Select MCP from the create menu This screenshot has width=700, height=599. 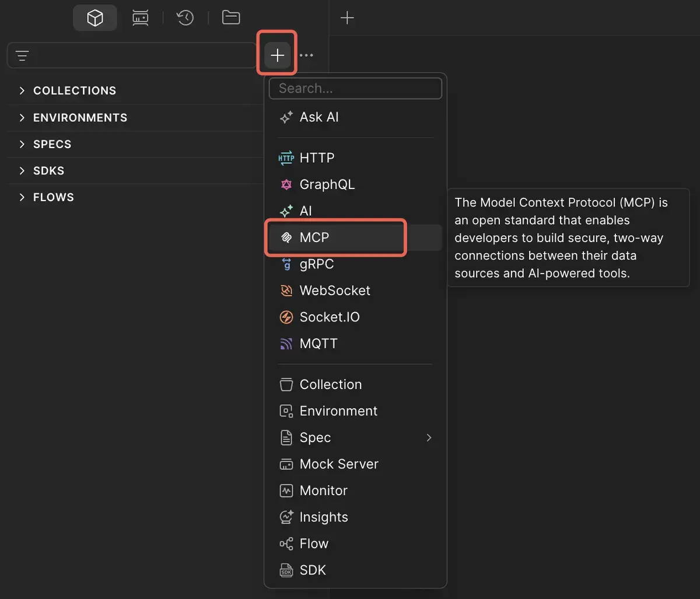(356, 237)
